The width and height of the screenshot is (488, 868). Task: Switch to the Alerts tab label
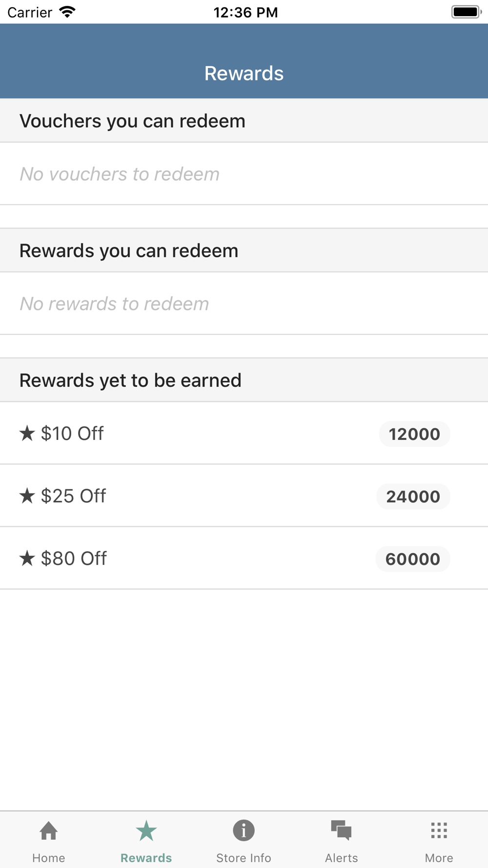tap(341, 858)
